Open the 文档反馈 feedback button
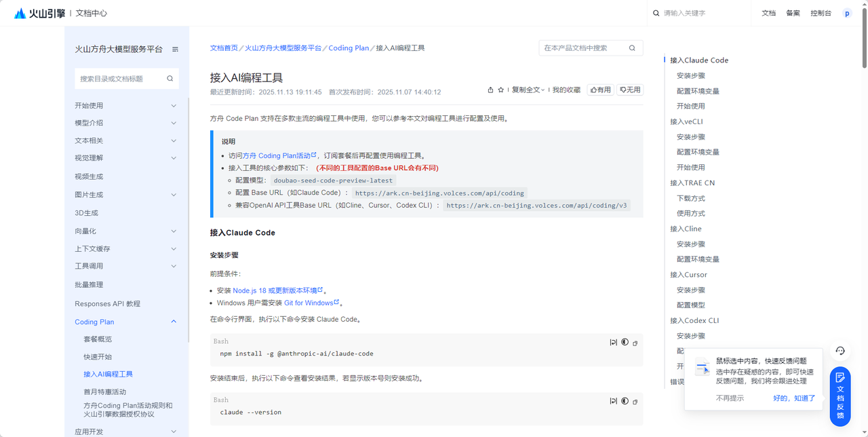 point(840,396)
